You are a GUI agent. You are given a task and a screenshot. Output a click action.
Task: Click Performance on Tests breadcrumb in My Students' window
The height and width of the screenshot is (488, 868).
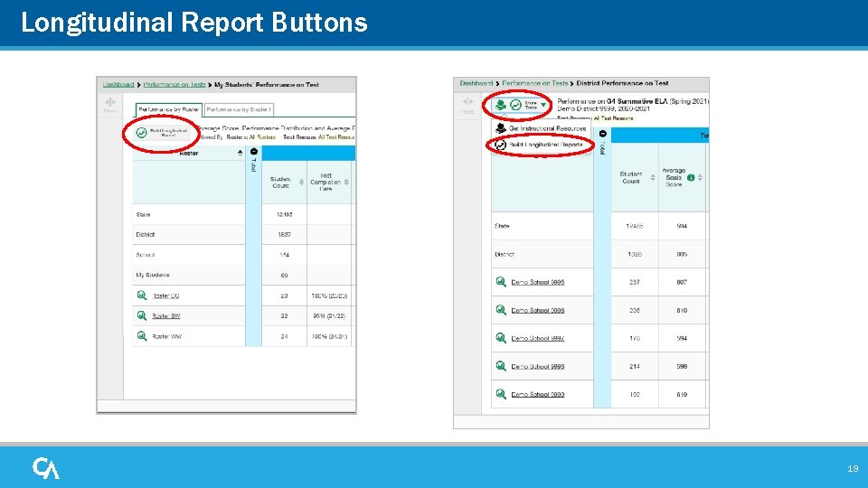175,85
